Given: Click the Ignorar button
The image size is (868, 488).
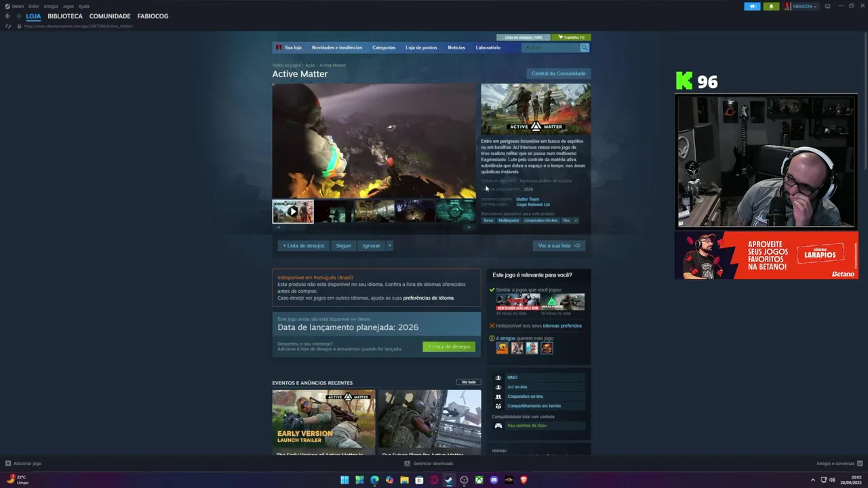Looking at the screenshot, I should click(372, 245).
